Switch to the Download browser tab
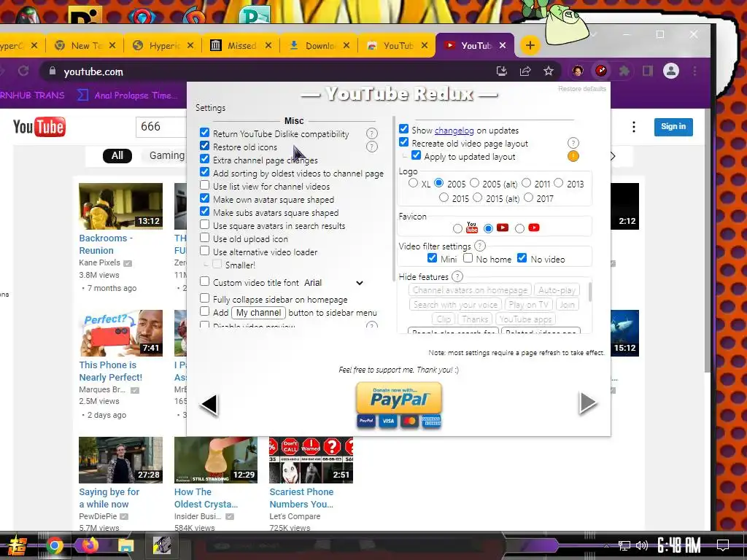The image size is (747, 560). 319,46
